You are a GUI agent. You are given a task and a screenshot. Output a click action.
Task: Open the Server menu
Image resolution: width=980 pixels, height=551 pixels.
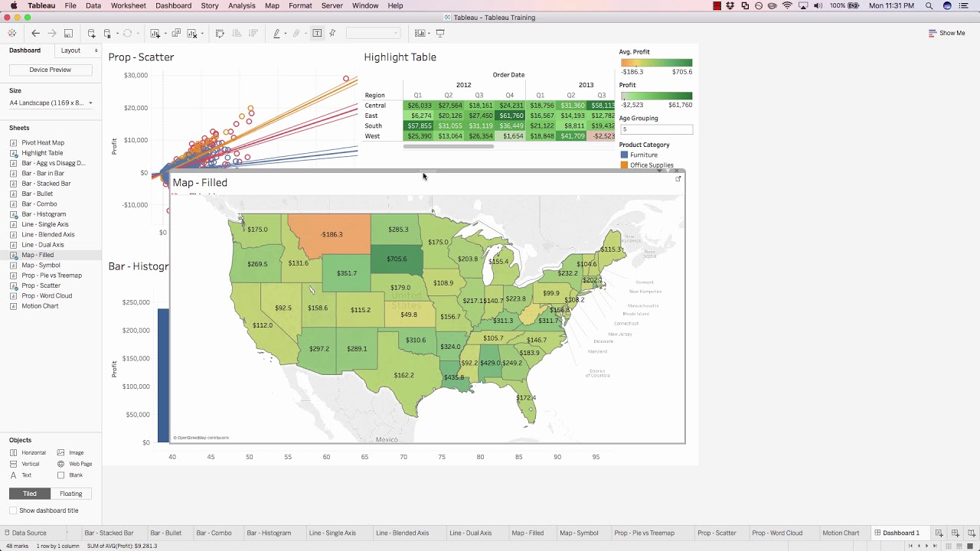tap(332, 5)
